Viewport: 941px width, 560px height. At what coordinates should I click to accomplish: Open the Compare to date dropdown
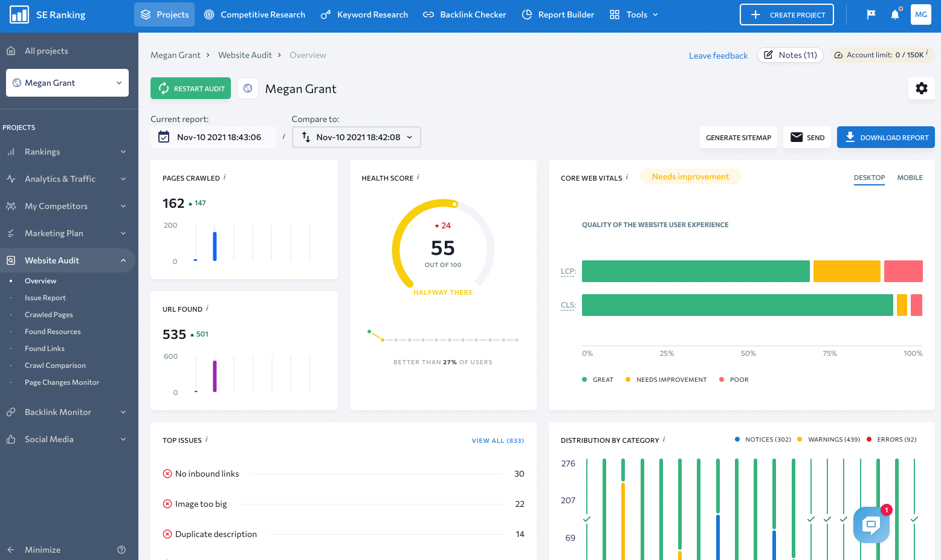click(x=357, y=137)
